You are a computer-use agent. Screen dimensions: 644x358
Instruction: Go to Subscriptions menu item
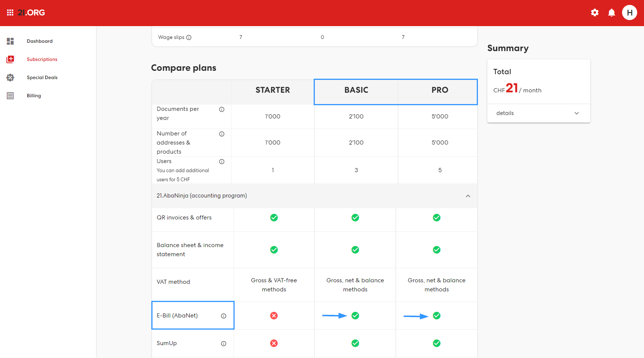pyautogui.click(x=42, y=59)
